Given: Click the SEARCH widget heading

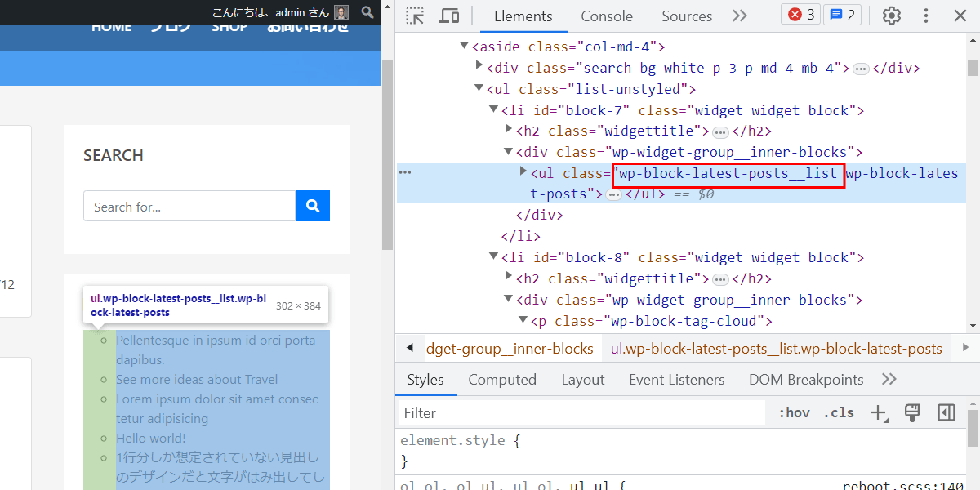Looking at the screenshot, I should point(114,155).
